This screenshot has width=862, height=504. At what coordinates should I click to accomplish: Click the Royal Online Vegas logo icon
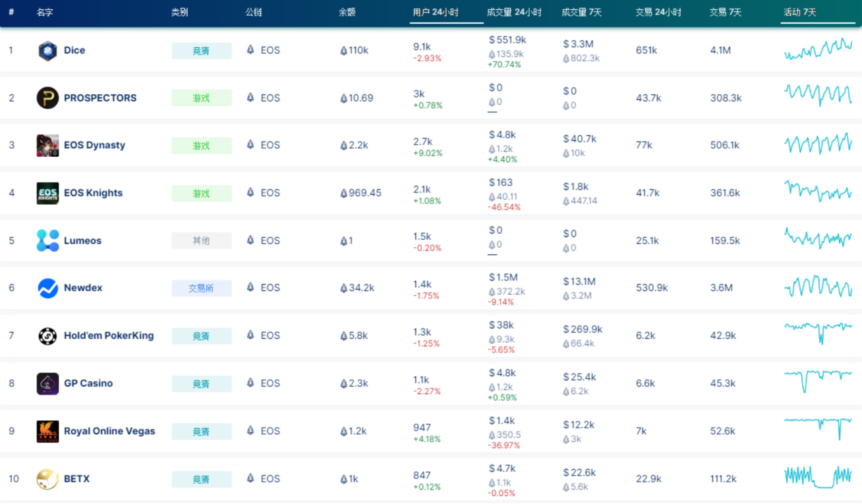(x=47, y=432)
